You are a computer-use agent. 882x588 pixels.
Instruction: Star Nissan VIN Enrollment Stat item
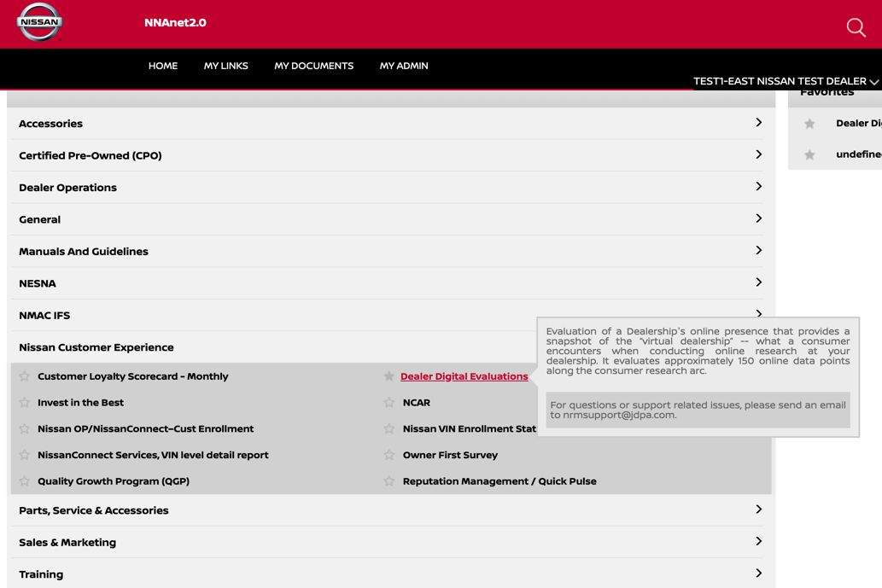tap(388, 428)
